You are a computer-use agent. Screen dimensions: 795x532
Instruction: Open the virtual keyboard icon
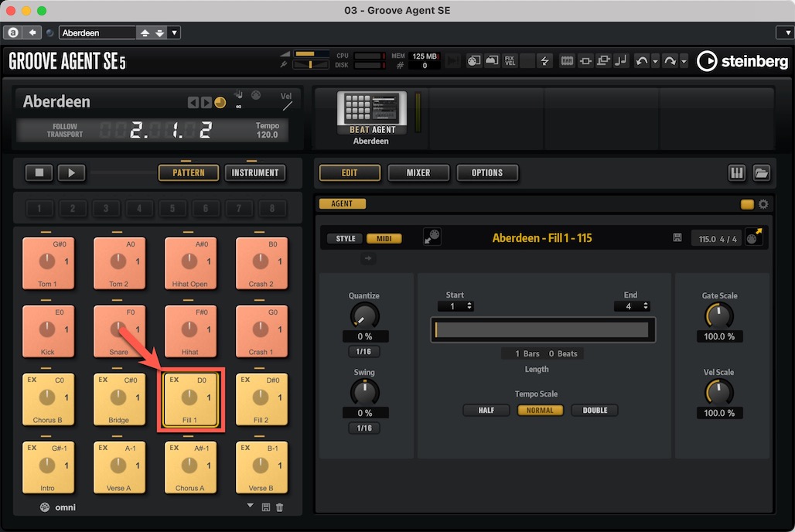coord(736,173)
